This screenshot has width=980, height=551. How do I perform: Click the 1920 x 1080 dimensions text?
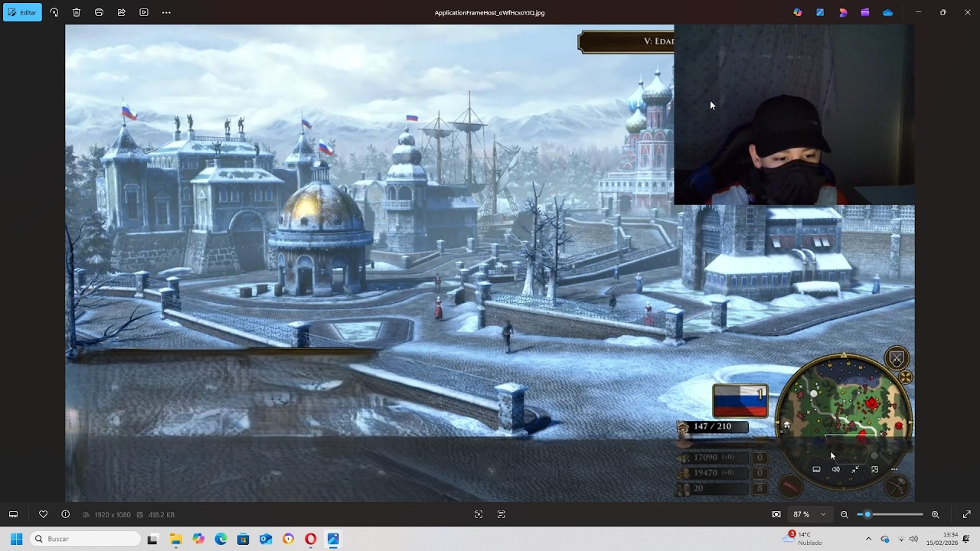tap(113, 515)
